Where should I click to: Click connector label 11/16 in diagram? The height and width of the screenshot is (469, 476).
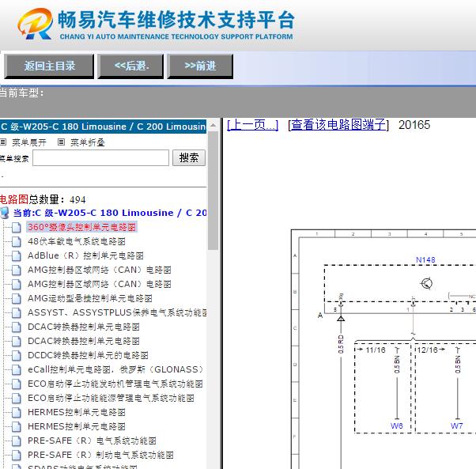376,350
